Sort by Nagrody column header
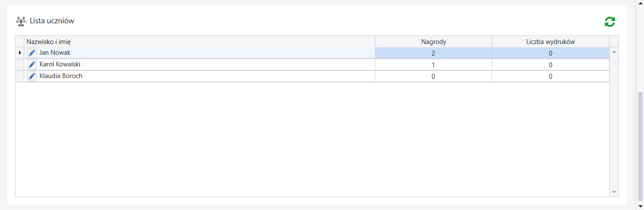 (433, 42)
